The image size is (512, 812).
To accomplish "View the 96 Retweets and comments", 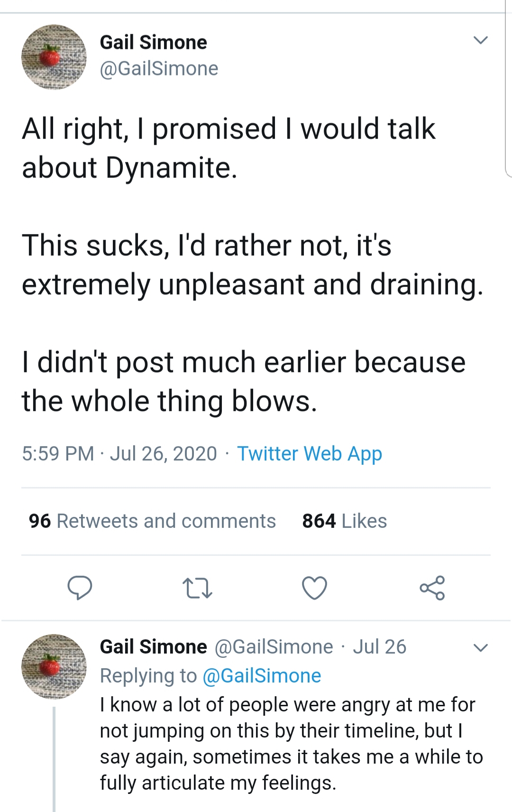I will (152, 521).
